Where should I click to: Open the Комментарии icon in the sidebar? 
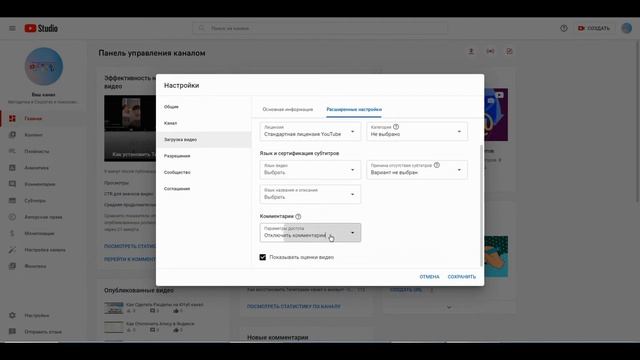(12, 184)
